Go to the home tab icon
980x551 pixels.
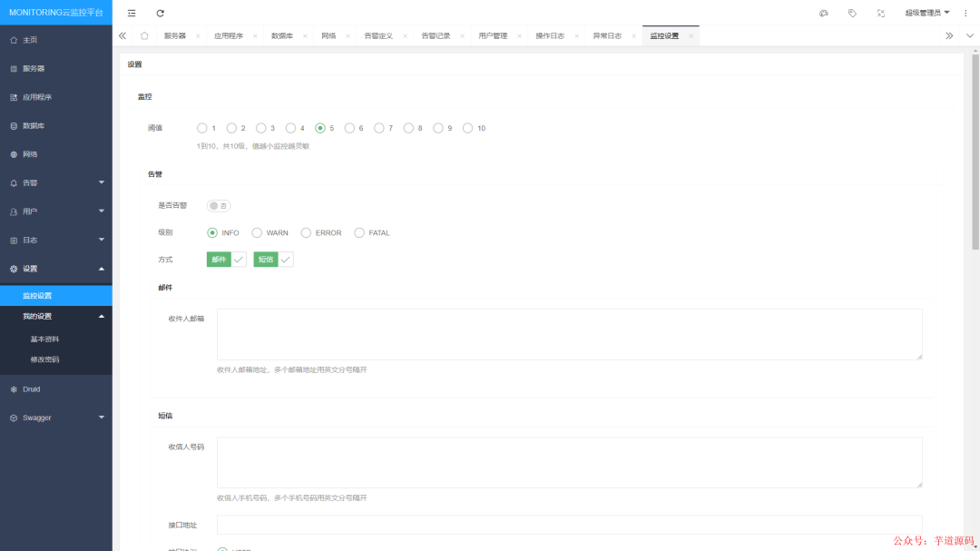[144, 35]
